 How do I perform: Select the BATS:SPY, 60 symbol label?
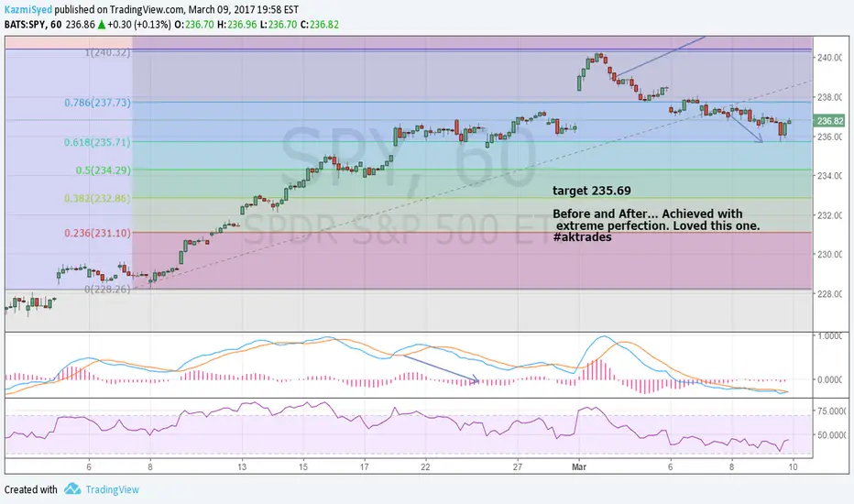pos(33,25)
